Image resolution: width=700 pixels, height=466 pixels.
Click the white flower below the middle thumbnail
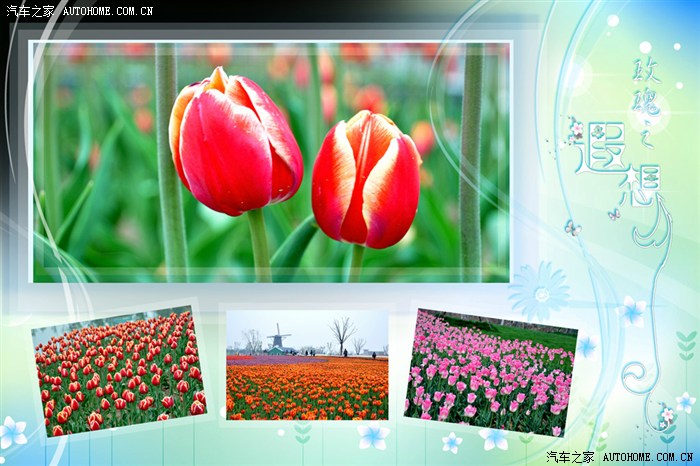(373, 435)
